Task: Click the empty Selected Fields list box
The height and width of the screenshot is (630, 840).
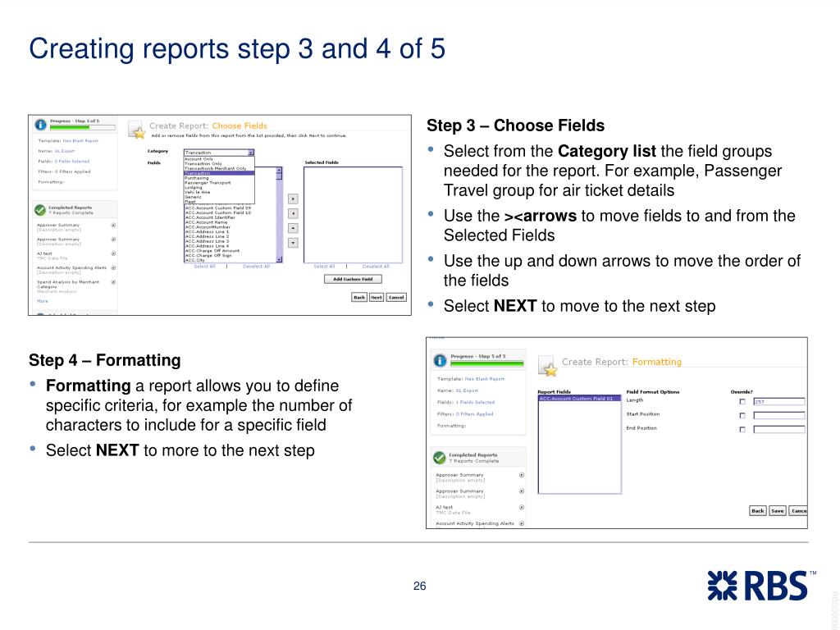Action: pyautogui.click(x=353, y=215)
